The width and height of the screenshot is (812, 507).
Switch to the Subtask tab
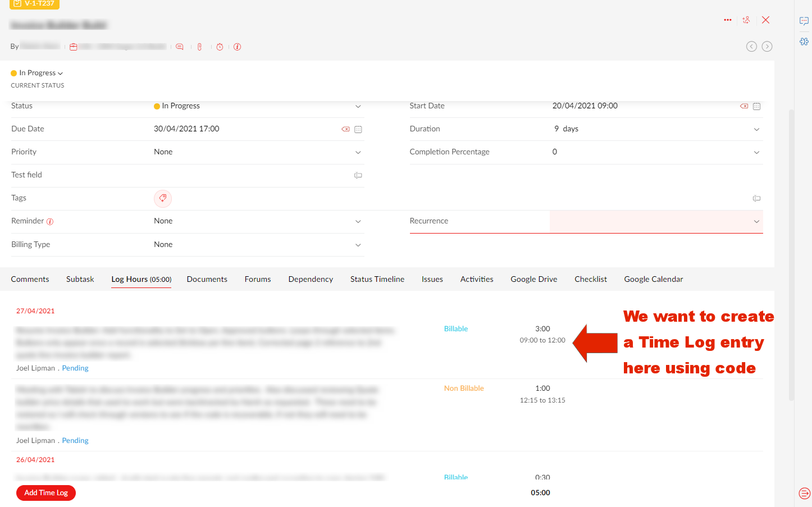click(x=80, y=280)
